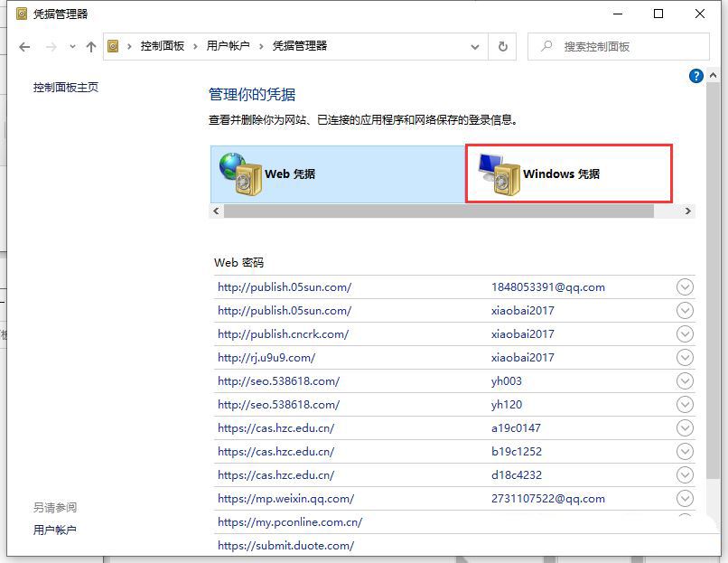This screenshot has width=728, height=563.
Task: Open the blue help question mark icon
Action: (696, 76)
